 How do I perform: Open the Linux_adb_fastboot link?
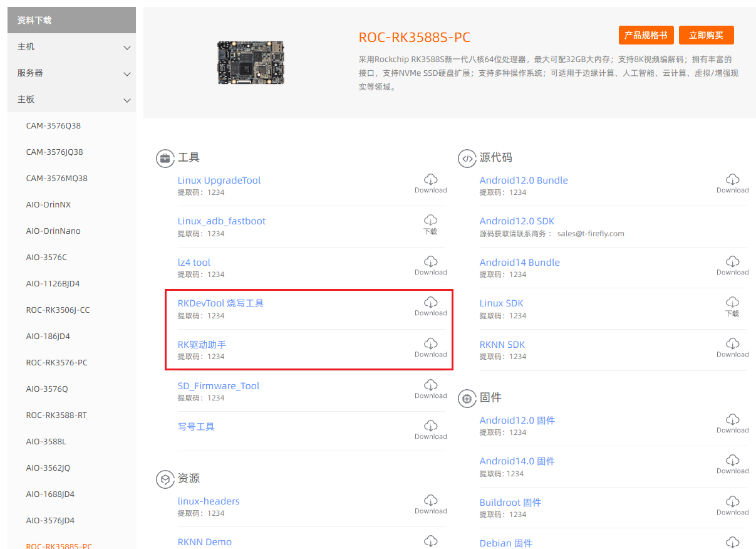(x=222, y=221)
